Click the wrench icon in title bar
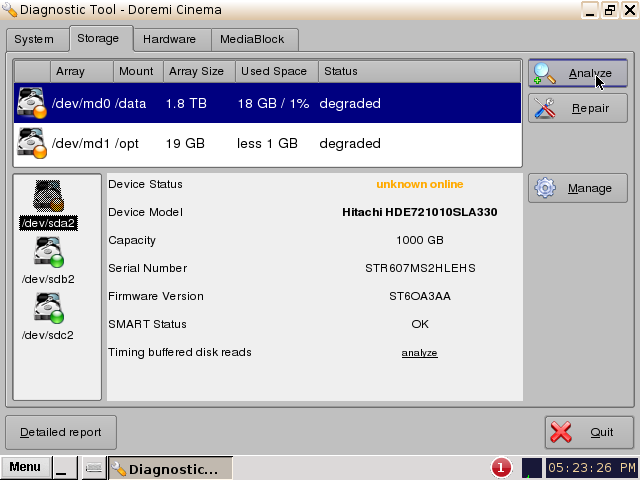The height and width of the screenshot is (480, 640). (x=9, y=10)
